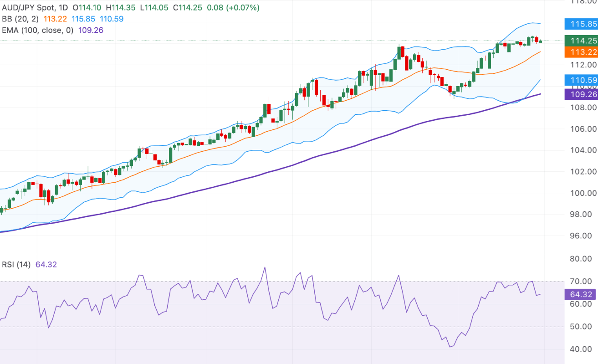Click the green 114.25 current price tag
Image resolution: width=598 pixels, height=364 pixels.
(x=580, y=41)
